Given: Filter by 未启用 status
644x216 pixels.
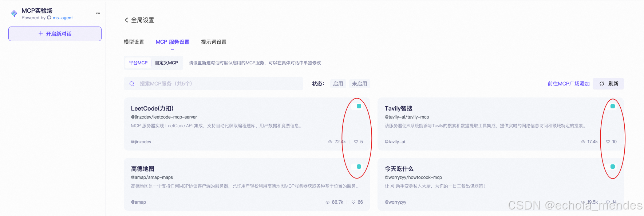Looking at the screenshot, I should 360,84.
